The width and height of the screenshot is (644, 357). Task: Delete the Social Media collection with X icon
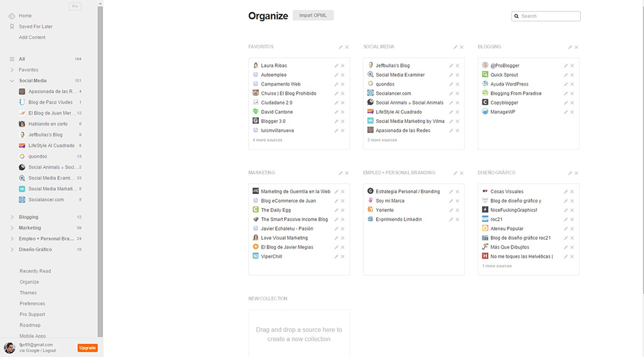tap(462, 47)
